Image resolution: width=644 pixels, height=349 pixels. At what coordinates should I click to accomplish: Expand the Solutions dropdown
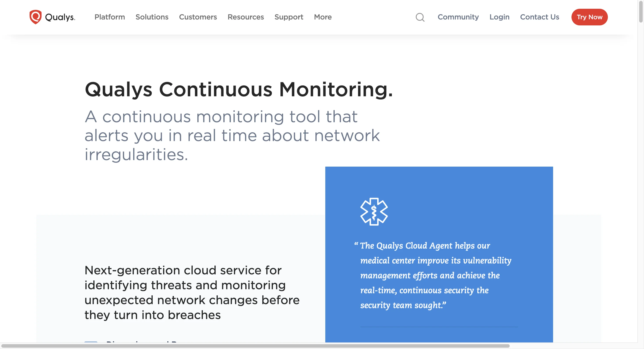152,17
